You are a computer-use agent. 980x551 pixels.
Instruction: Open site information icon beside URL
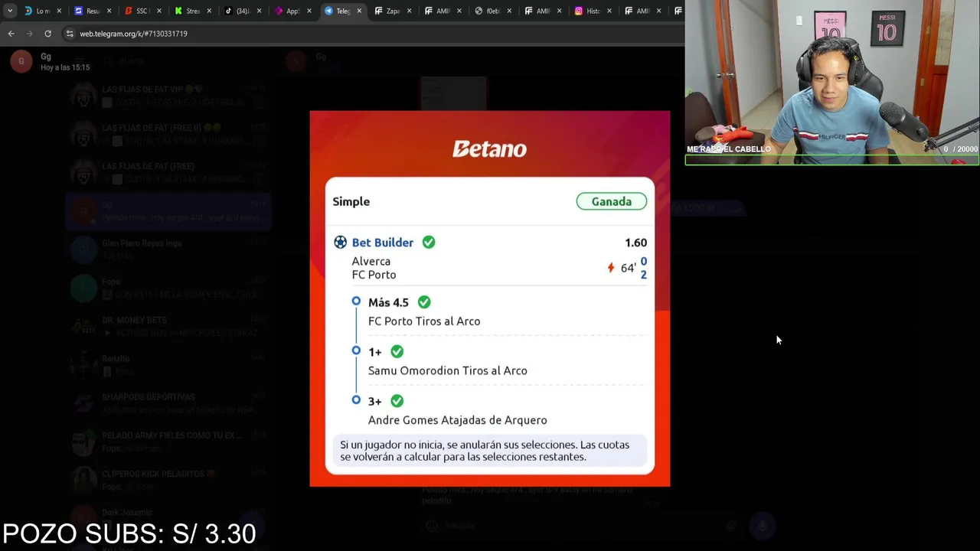click(70, 34)
